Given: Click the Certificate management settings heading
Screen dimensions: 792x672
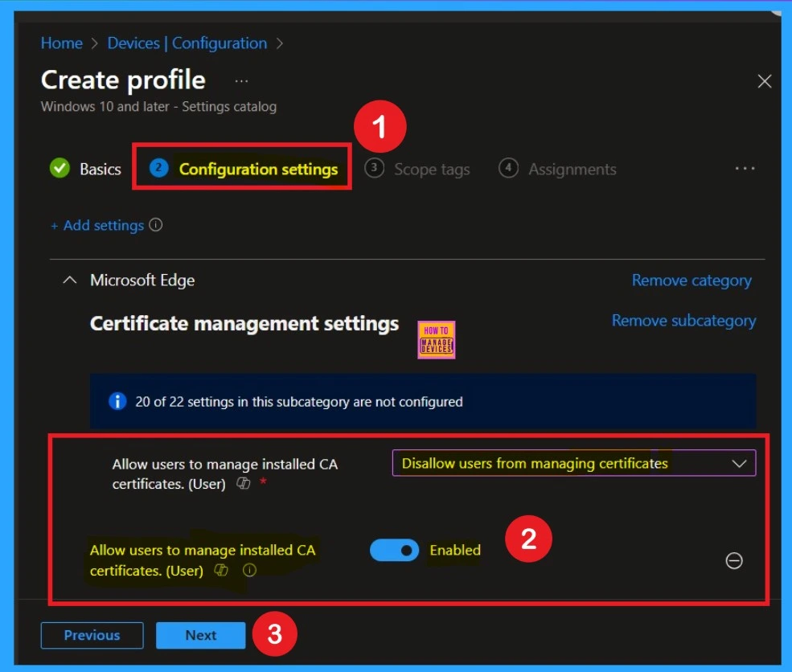Looking at the screenshot, I should coord(244,324).
